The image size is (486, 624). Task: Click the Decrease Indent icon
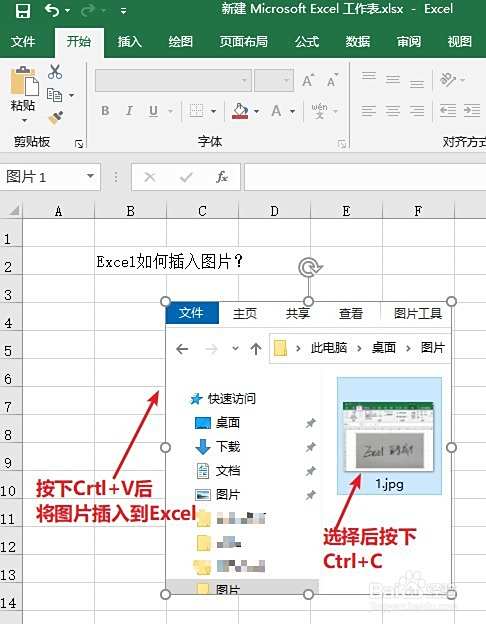pos(448,111)
